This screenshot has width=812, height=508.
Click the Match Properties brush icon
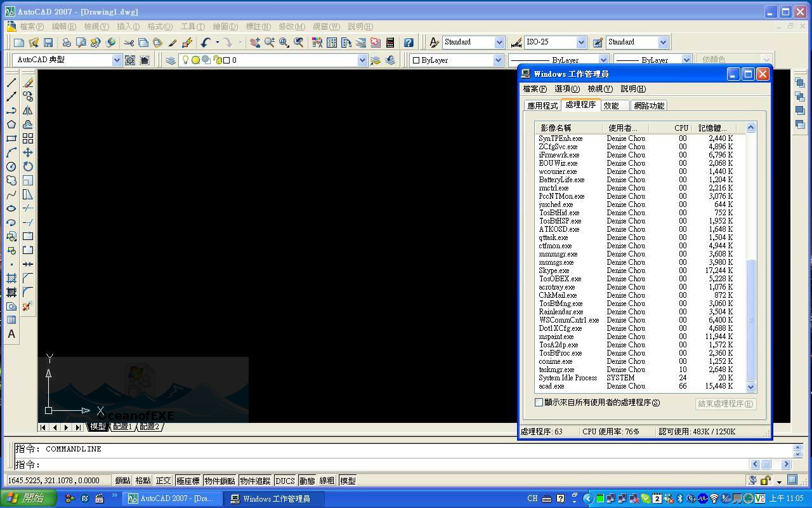(x=172, y=43)
